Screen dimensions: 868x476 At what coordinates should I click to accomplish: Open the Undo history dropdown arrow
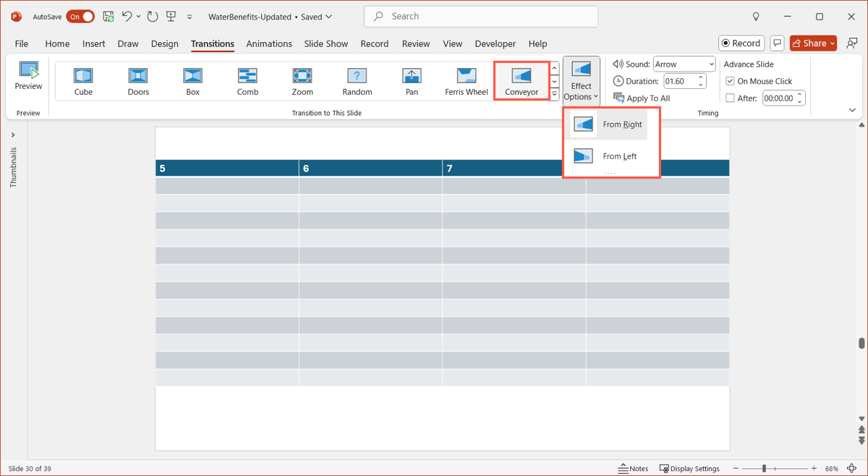tap(138, 17)
